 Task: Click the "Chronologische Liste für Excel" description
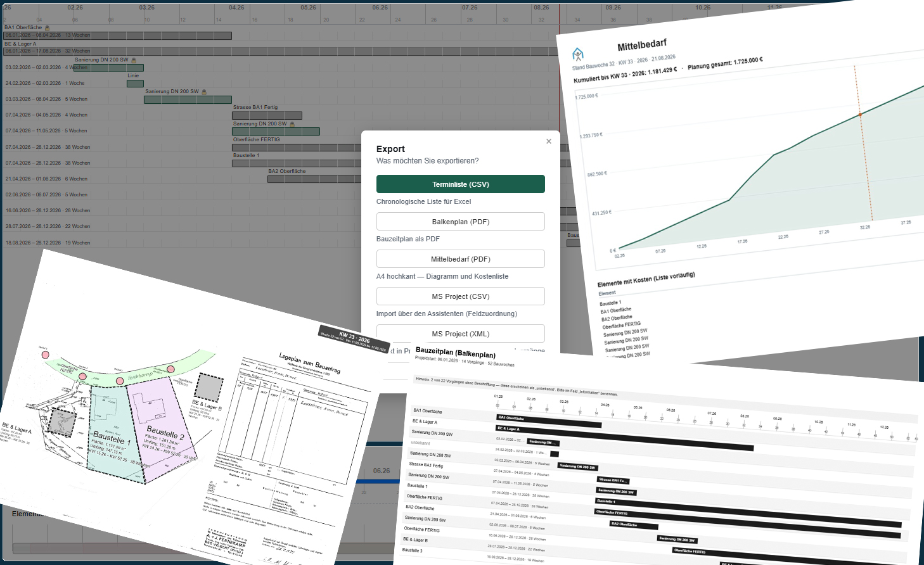(423, 202)
